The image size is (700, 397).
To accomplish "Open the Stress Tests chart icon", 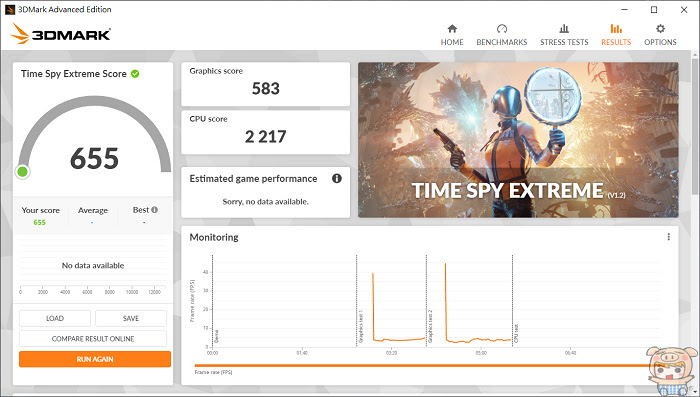I will pyautogui.click(x=564, y=29).
